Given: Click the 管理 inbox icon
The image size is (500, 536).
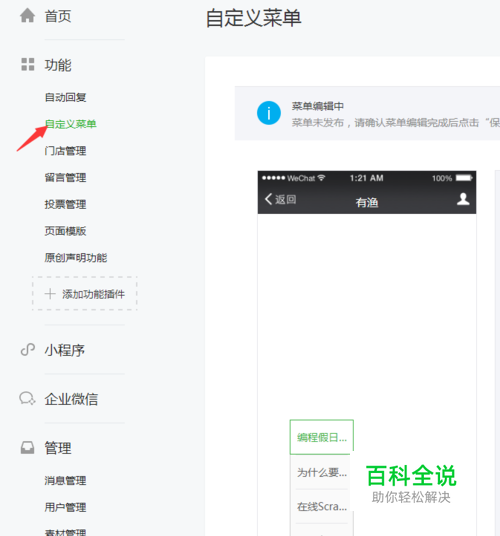Looking at the screenshot, I should (27, 447).
